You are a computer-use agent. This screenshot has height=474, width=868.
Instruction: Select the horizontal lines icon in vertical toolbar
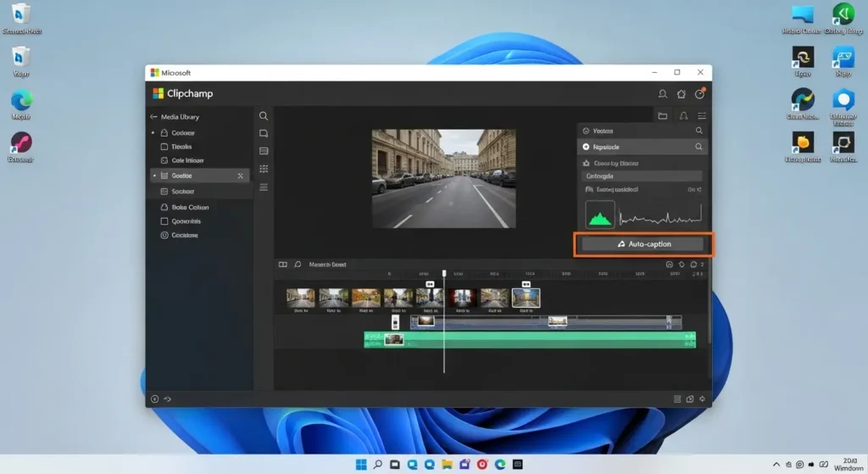(264, 187)
